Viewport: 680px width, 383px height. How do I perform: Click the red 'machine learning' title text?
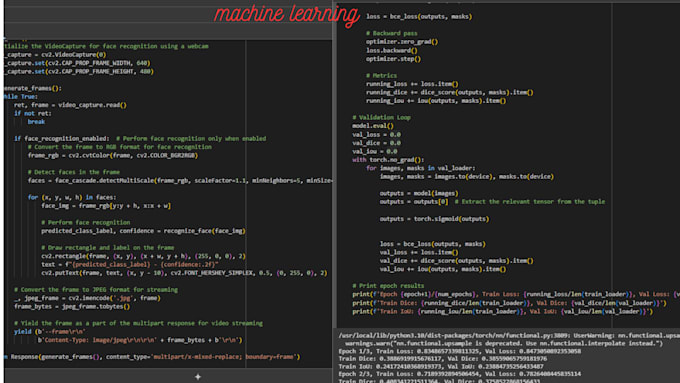pyautogui.click(x=287, y=14)
